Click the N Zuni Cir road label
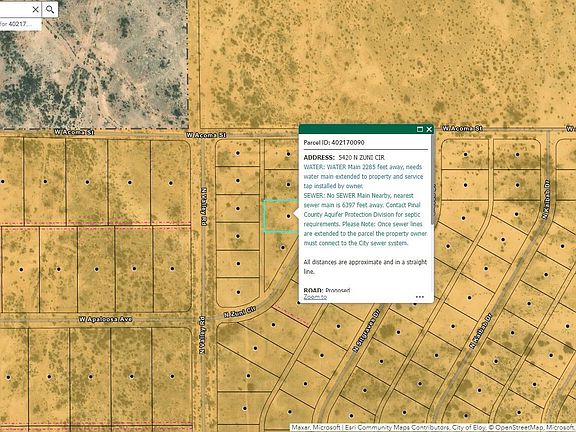This screenshot has width=576, height=432. coord(240,312)
